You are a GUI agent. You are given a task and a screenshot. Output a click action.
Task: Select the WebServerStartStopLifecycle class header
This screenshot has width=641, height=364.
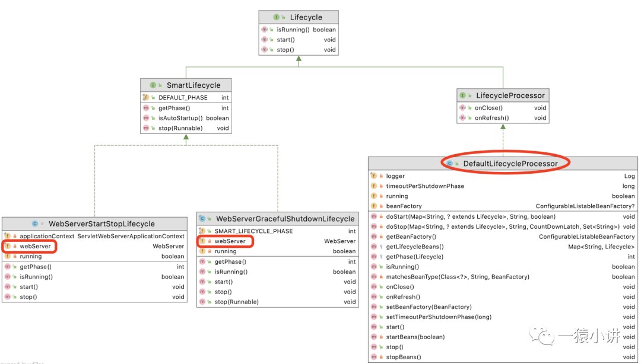coord(94,223)
